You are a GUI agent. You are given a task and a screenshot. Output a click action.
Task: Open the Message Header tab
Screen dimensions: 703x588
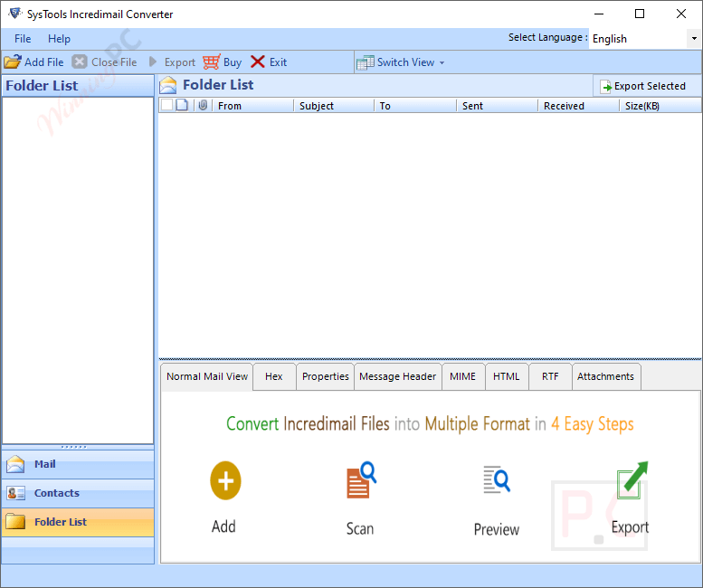[398, 376]
